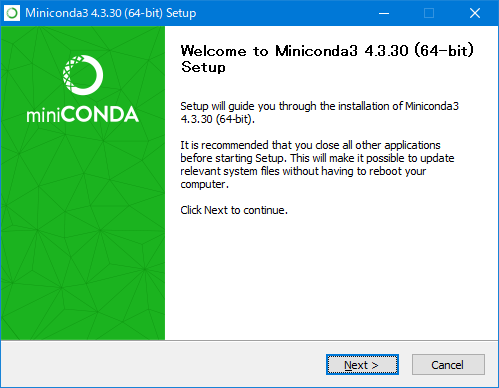
Task: Click the disabled maximize button
Action: [429, 13]
